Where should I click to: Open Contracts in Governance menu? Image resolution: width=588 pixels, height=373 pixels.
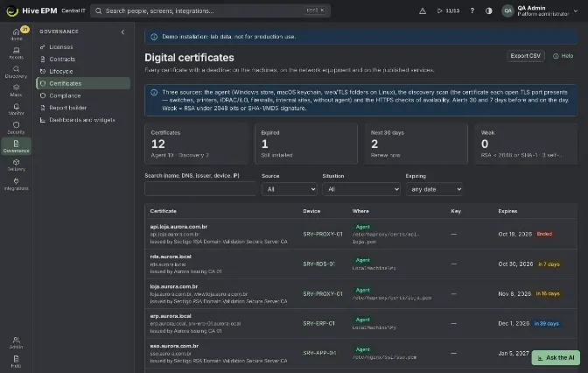[83, 59]
